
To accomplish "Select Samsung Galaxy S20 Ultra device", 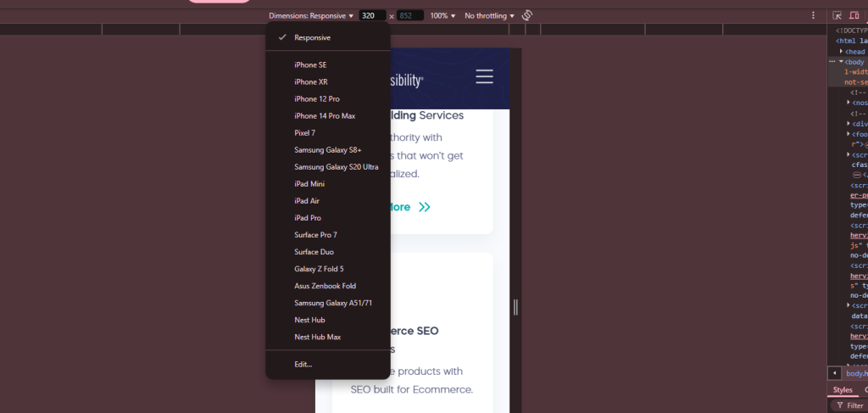I will pyautogui.click(x=336, y=166).
